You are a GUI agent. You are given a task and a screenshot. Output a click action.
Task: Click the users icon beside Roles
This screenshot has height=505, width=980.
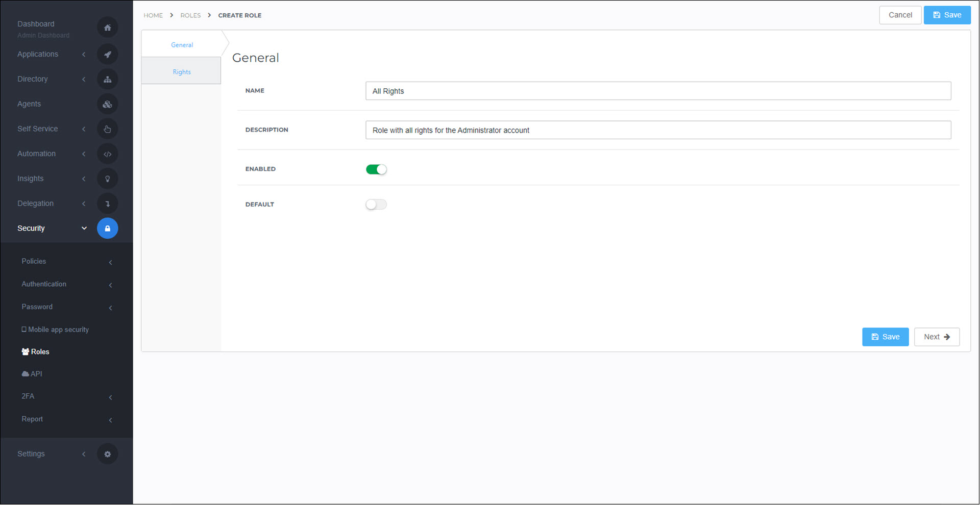tap(25, 352)
